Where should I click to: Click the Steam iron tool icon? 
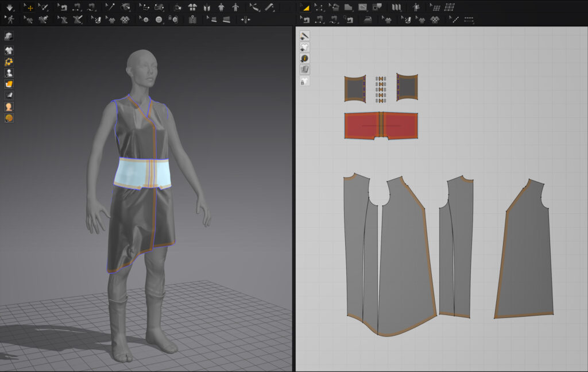click(368, 20)
